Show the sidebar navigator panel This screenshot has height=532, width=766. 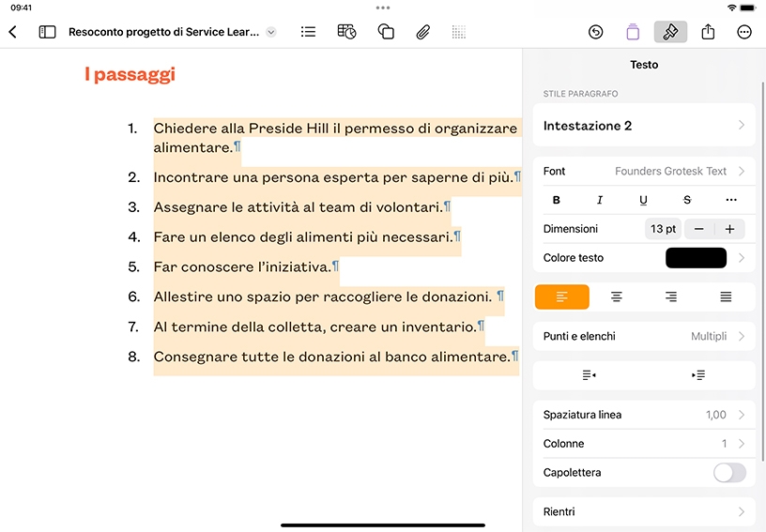(x=47, y=32)
